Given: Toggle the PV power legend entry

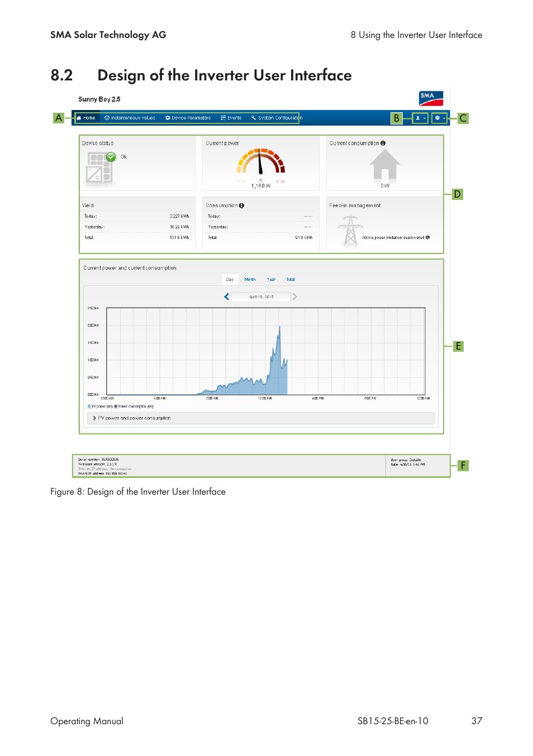Looking at the screenshot, I should pyautogui.click(x=100, y=406).
